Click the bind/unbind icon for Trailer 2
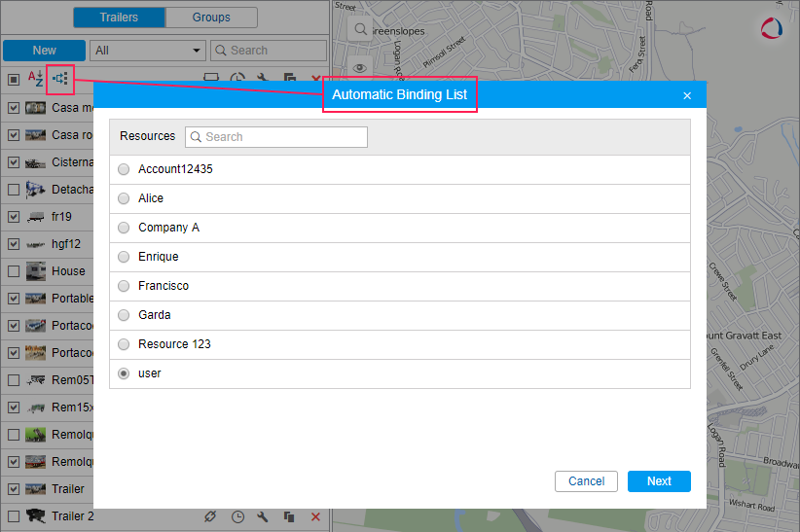Viewport: 800px width, 532px height. click(x=210, y=516)
